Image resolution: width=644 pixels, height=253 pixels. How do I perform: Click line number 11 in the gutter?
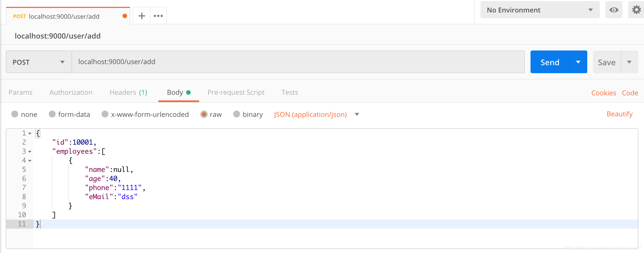[22, 224]
